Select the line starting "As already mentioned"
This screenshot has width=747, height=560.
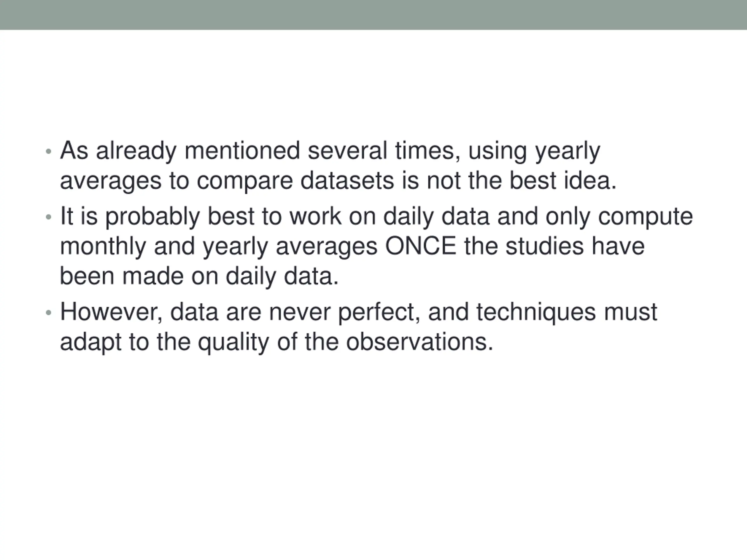330,151
